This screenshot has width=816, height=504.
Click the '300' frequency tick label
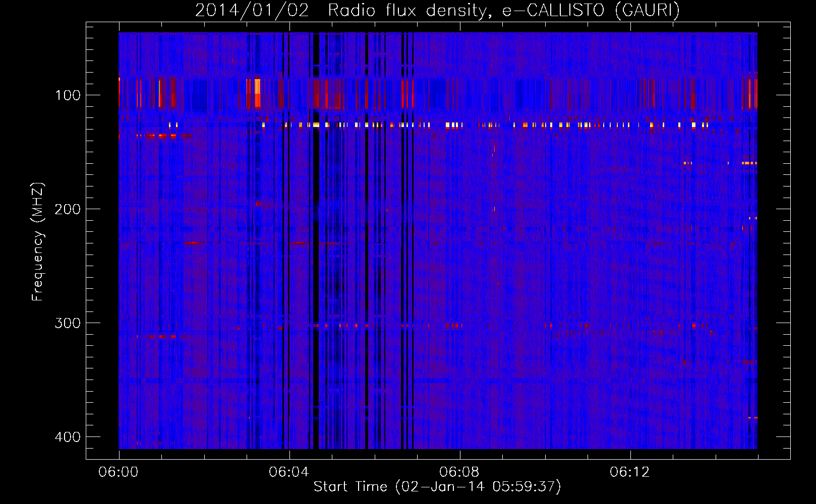68,323
